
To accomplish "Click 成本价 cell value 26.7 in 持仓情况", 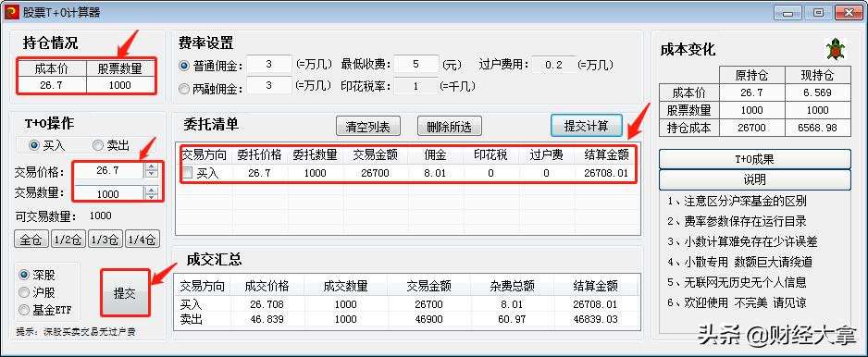I will [52, 85].
